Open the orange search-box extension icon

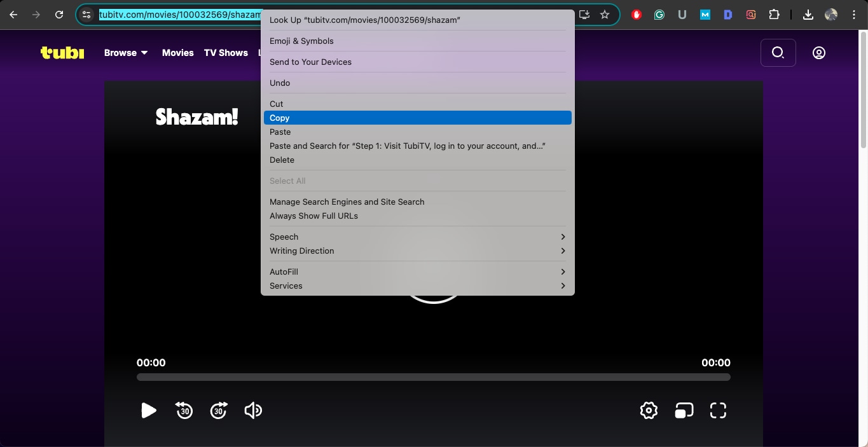(751, 15)
